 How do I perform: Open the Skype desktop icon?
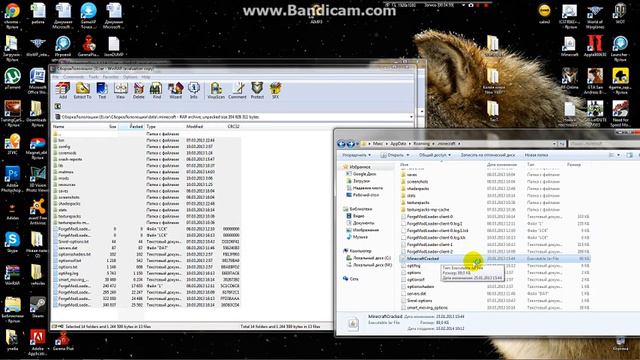12,242
